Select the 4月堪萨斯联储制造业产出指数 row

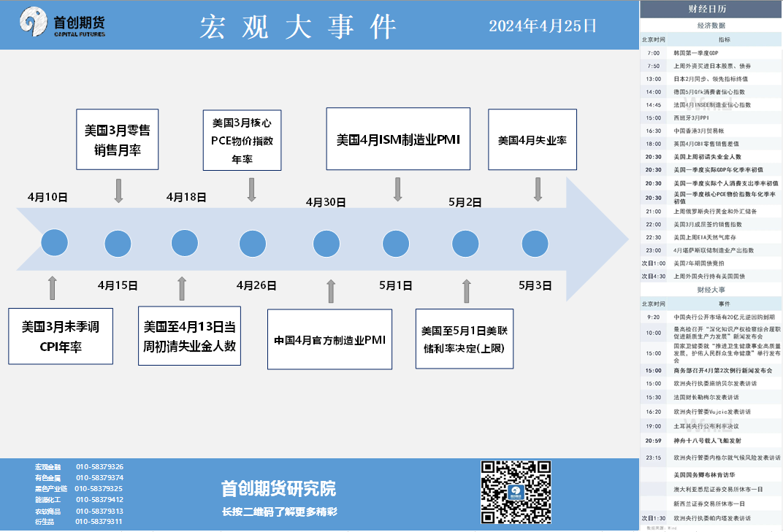[x=711, y=250]
